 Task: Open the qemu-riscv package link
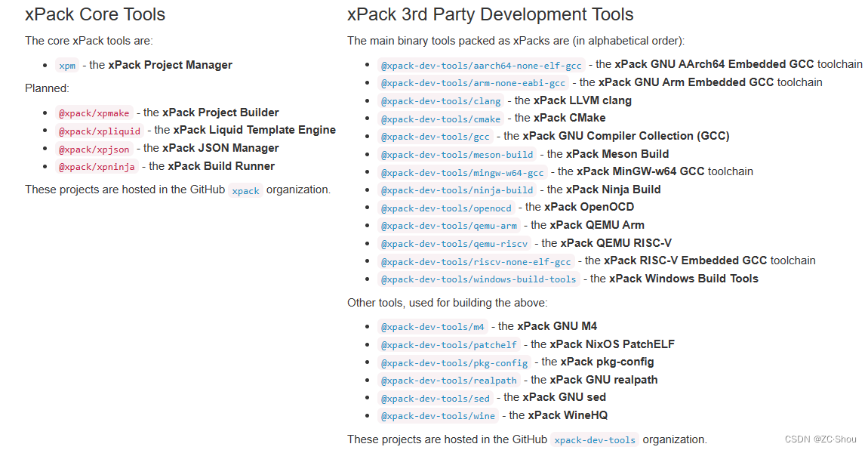click(x=454, y=244)
